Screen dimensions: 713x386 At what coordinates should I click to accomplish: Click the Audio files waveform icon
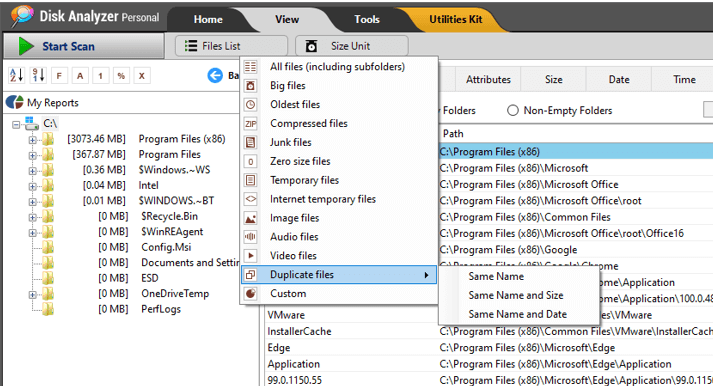pos(251,237)
